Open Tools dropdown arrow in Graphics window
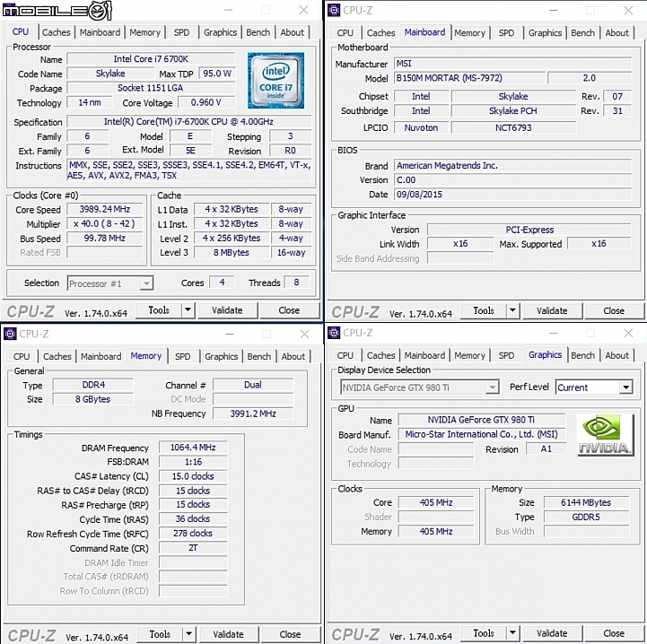Screen dimensions: 647x644 512,633
